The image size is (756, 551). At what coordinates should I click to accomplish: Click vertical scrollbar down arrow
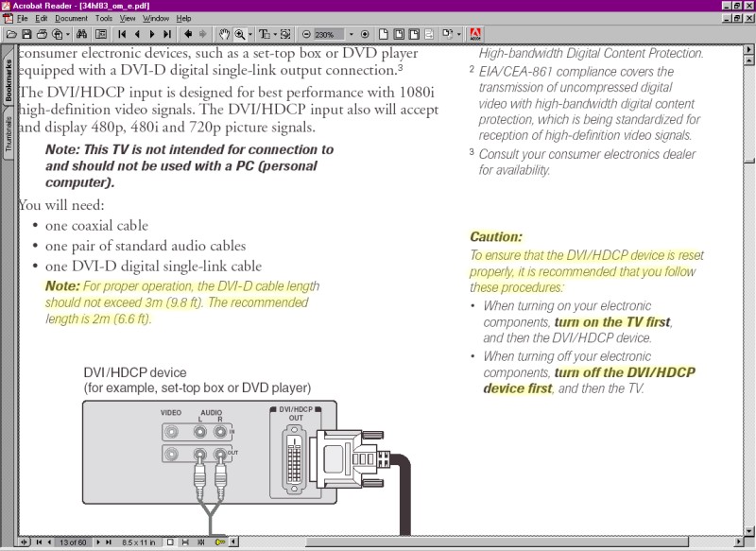point(748,531)
